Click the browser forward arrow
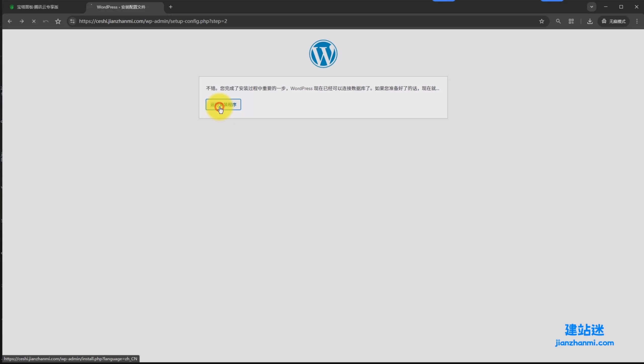 pos(22,21)
